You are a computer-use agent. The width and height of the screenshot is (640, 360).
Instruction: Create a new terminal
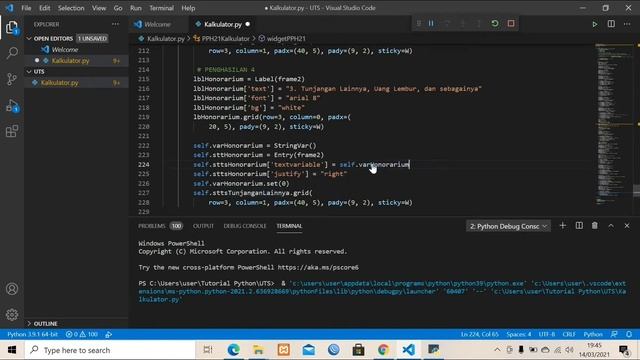(562, 226)
